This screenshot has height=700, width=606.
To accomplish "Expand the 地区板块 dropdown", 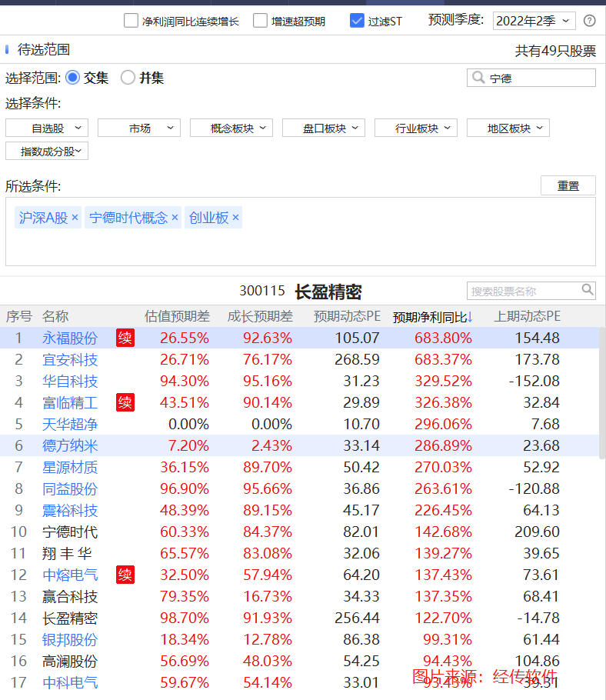I will click(x=508, y=128).
